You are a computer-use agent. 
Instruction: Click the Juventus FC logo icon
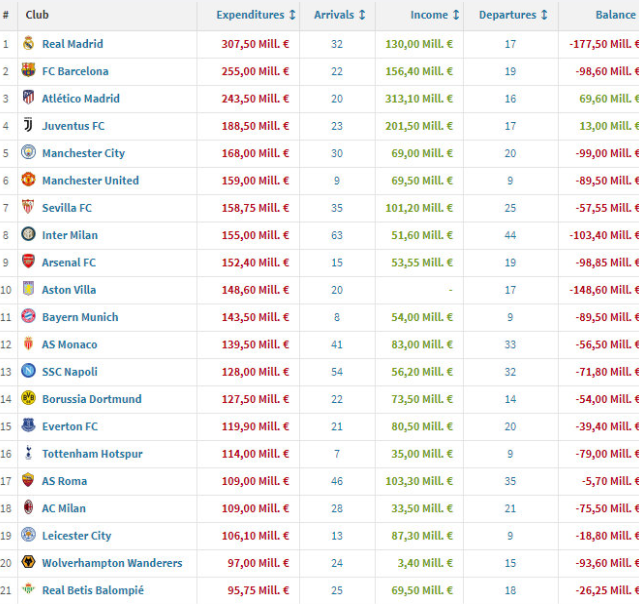[x=28, y=125]
